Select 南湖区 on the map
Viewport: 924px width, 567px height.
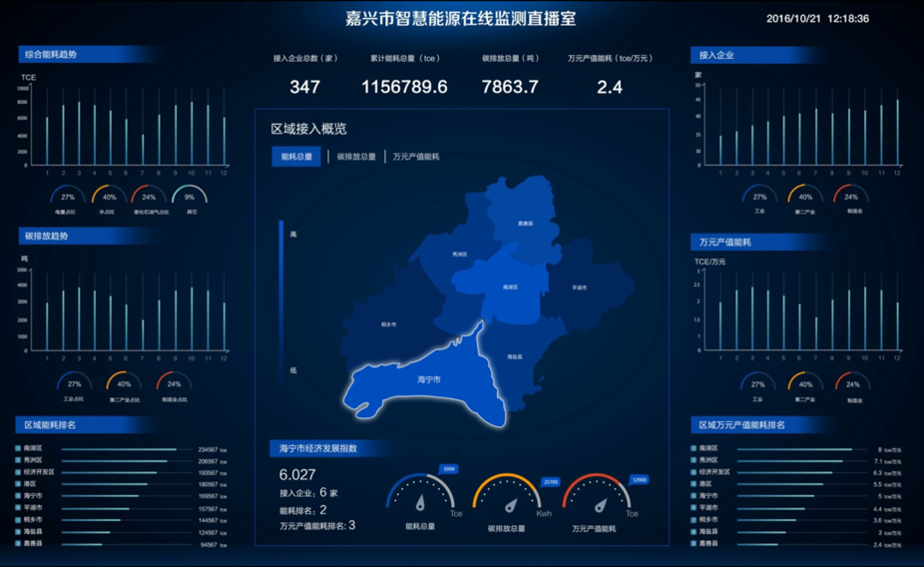510,287
